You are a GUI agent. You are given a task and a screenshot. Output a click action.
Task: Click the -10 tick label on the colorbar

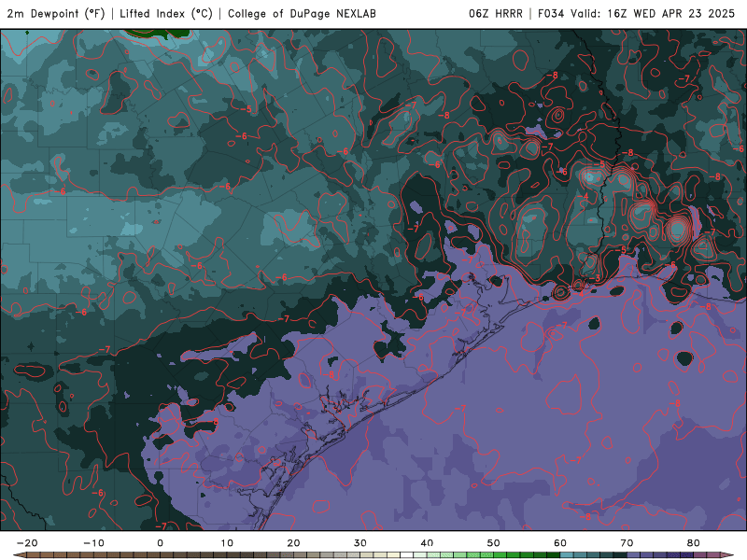pyautogui.click(x=93, y=543)
